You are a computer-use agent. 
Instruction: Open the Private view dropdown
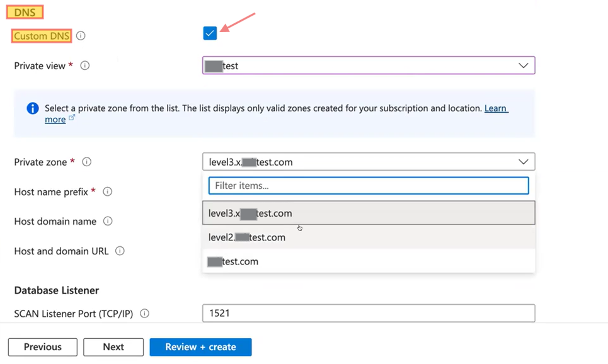pyautogui.click(x=369, y=65)
